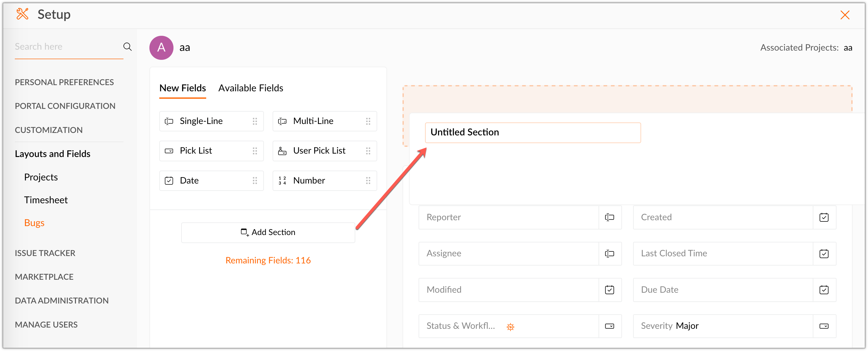Open the Severity pick list dropdown

(x=824, y=326)
